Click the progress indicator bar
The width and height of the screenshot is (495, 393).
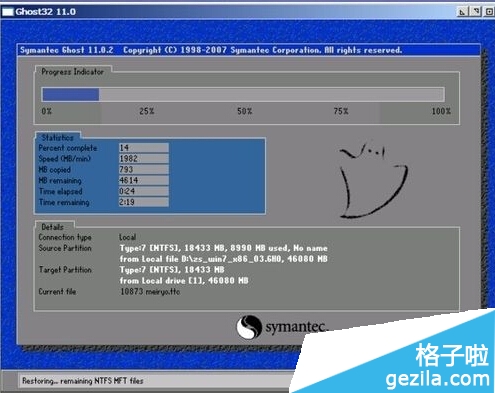click(x=243, y=94)
